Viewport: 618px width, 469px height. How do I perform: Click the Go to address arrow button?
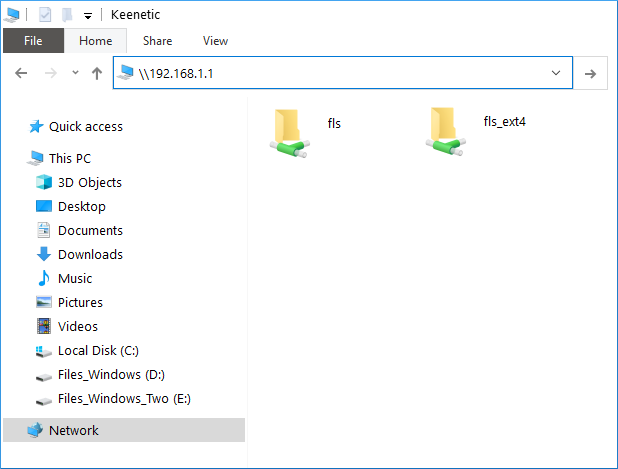(590, 73)
